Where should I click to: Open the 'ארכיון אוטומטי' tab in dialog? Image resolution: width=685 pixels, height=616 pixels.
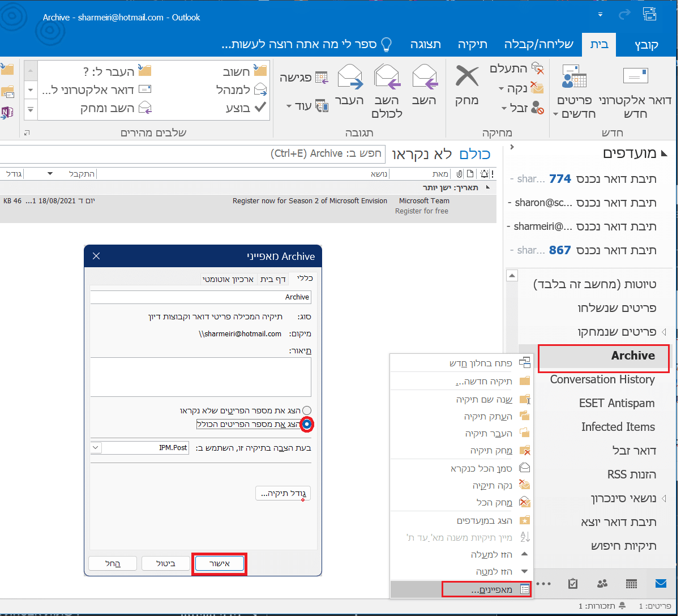point(228,279)
